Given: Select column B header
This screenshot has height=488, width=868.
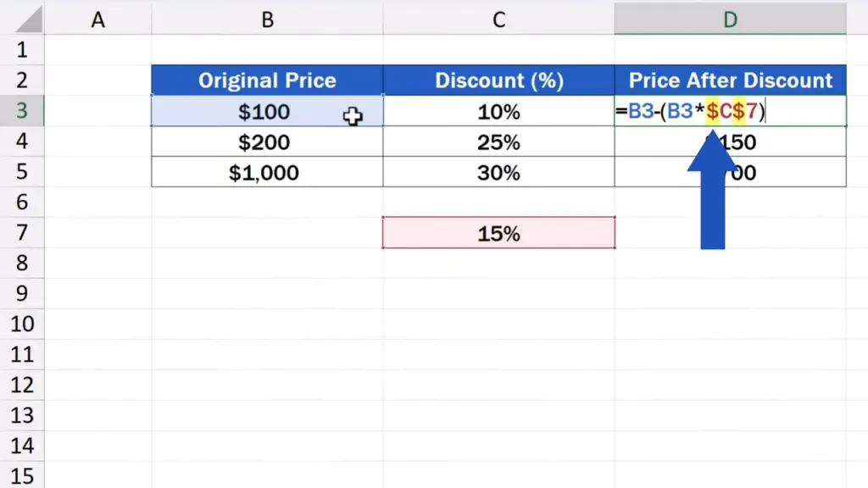Looking at the screenshot, I should tap(267, 19).
